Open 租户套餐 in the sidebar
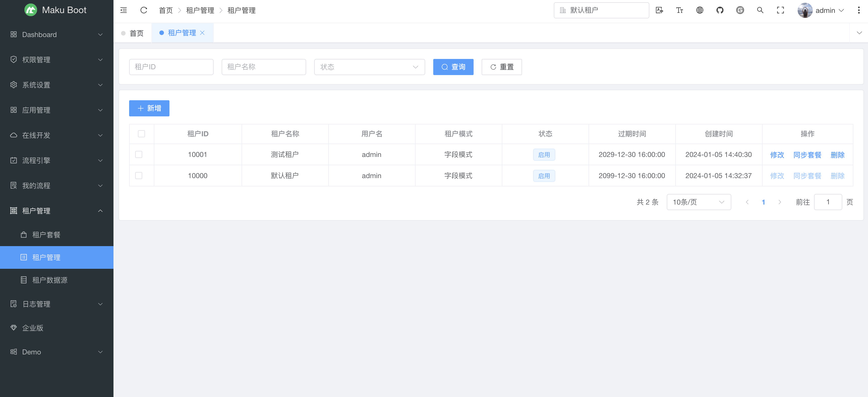Image resolution: width=868 pixels, height=397 pixels. point(46,235)
